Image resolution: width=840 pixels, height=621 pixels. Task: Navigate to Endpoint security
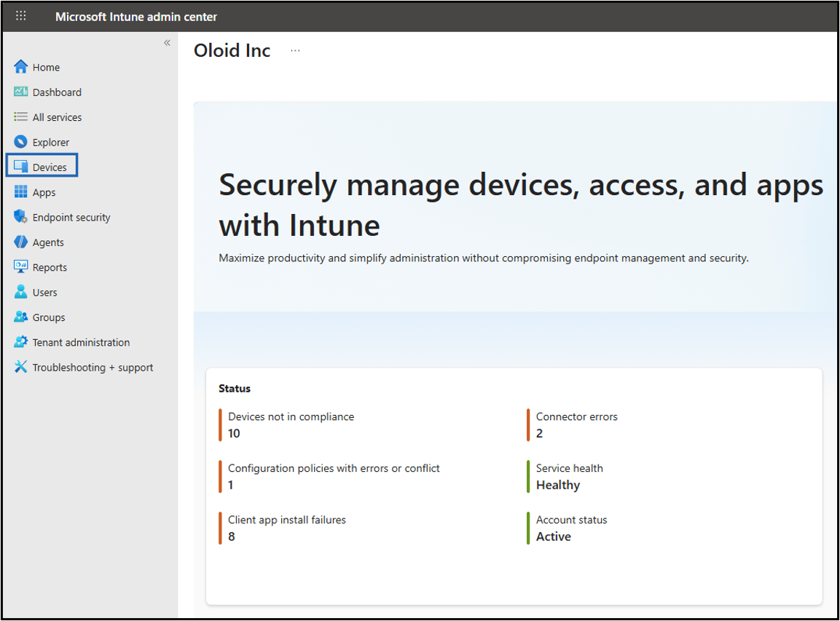(71, 218)
